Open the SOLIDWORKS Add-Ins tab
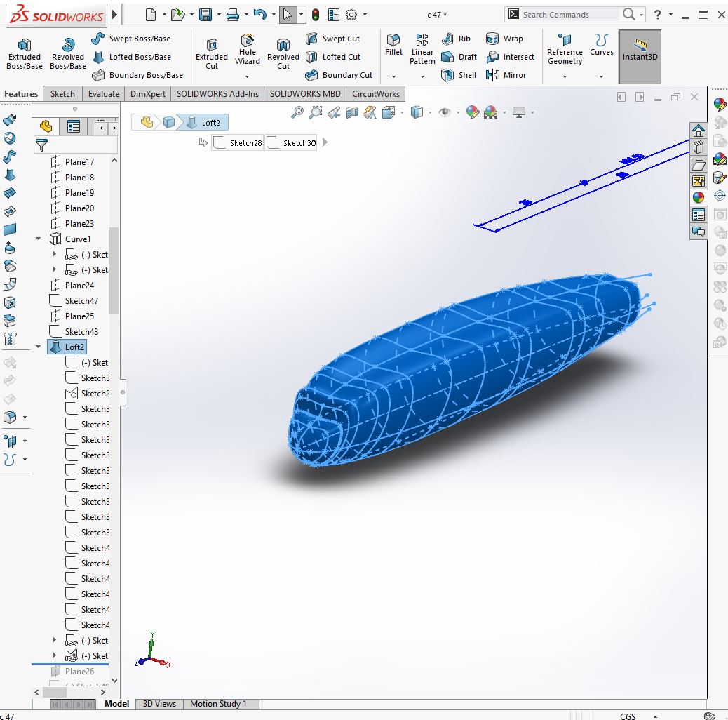728x720 pixels. click(217, 94)
